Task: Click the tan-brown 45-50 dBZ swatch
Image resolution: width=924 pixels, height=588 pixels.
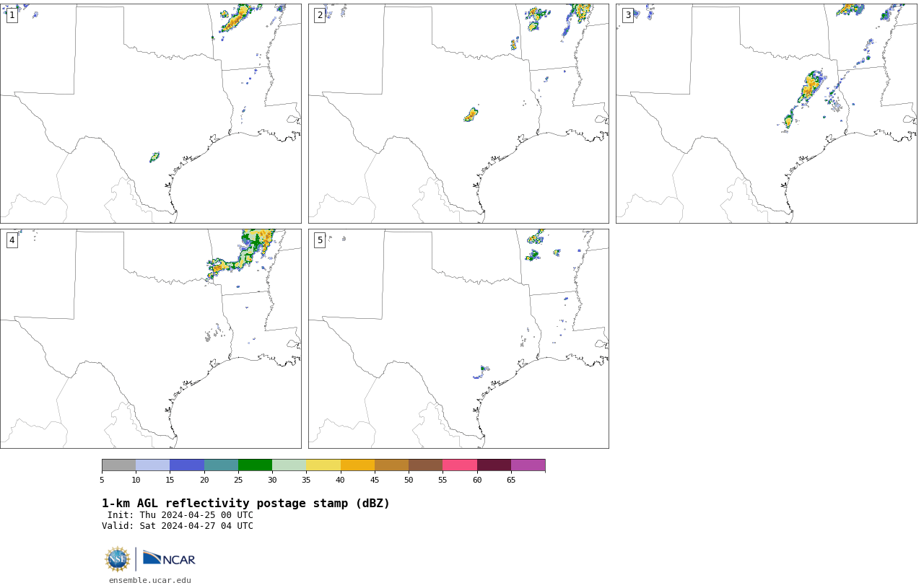Action: [391, 465]
